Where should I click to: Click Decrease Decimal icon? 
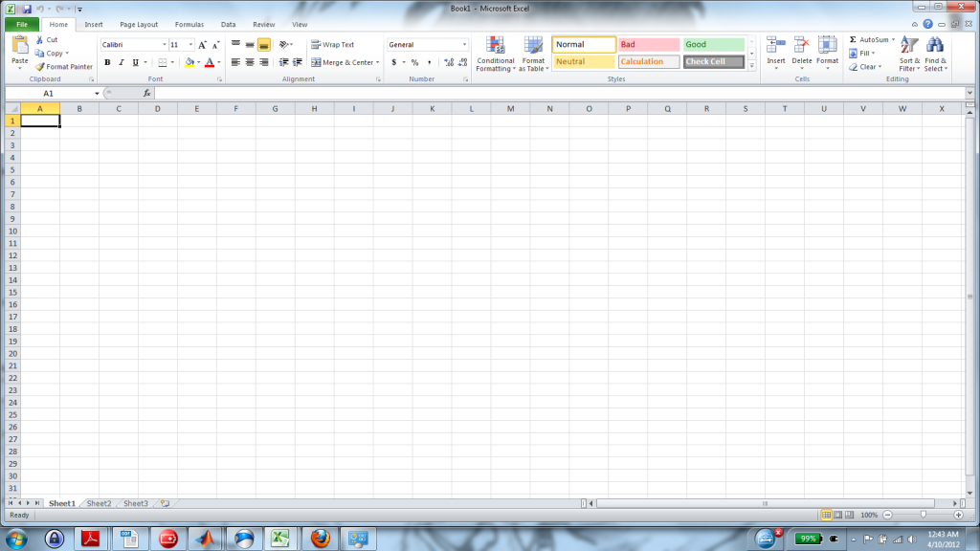462,62
